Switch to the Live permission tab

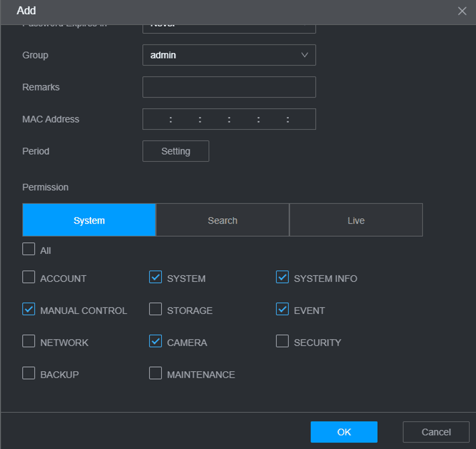(x=356, y=220)
